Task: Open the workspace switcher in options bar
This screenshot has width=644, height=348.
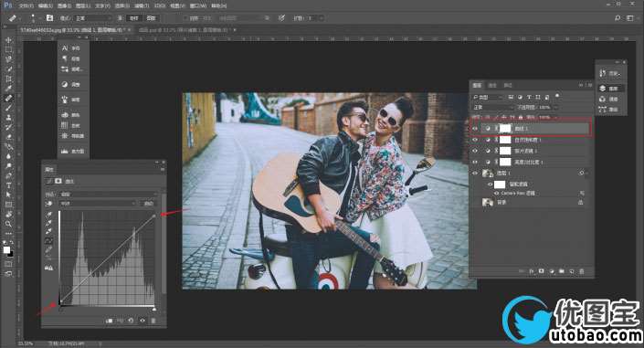Action: point(630,18)
